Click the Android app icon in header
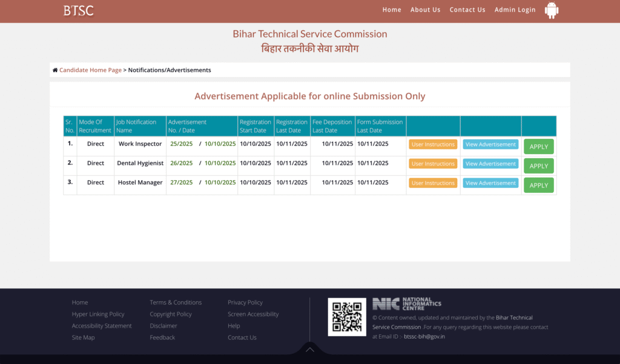This screenshot has height=364, width=620. [x=551, y=10]
